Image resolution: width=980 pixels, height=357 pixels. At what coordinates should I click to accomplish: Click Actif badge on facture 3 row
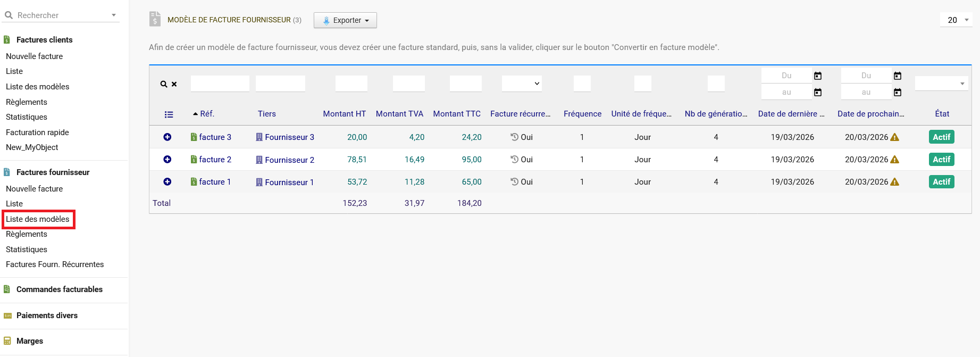(941, 137)
